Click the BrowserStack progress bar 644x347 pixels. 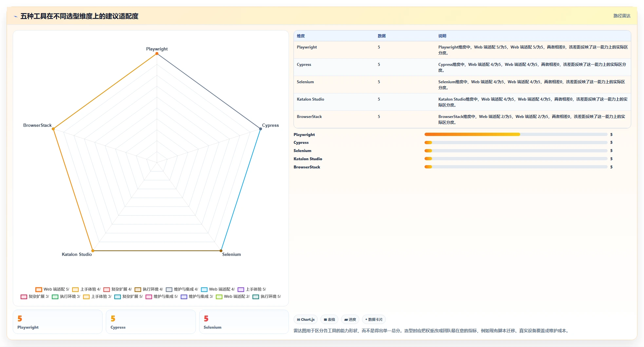516,167
